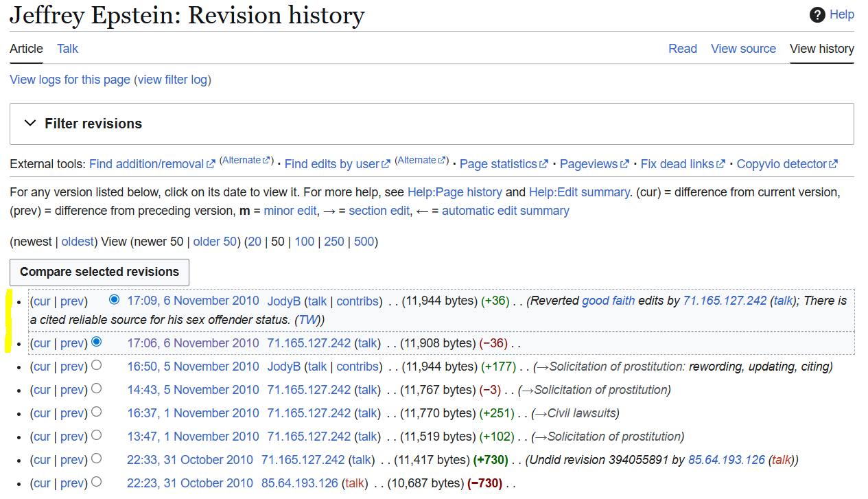Follow the automatic edit summary link

click(x=506, y=211)
